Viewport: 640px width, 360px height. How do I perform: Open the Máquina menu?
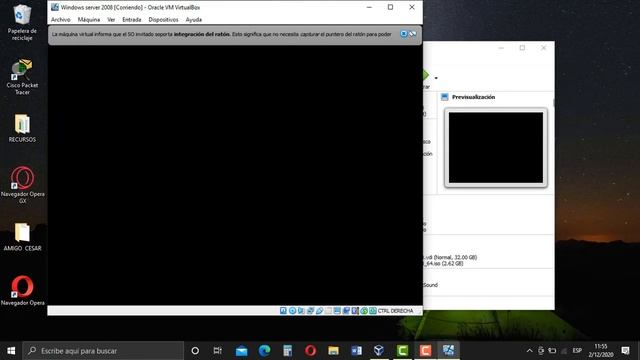(89, 20)
